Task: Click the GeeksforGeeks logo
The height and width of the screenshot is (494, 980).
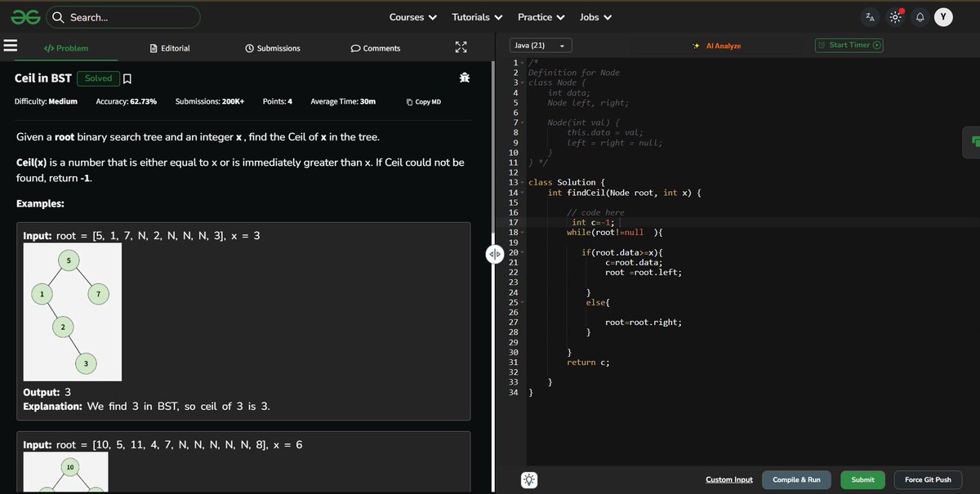Action: (x=25, y=17)
